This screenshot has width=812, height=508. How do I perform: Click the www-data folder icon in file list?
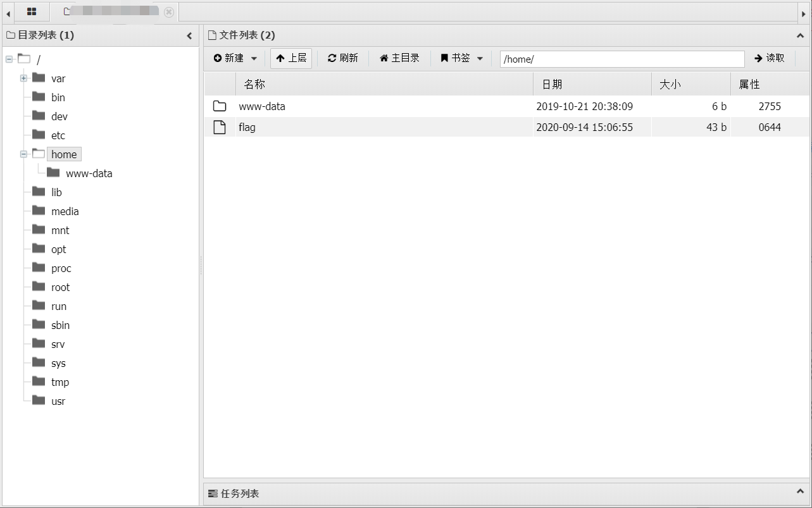pos(219,106)
